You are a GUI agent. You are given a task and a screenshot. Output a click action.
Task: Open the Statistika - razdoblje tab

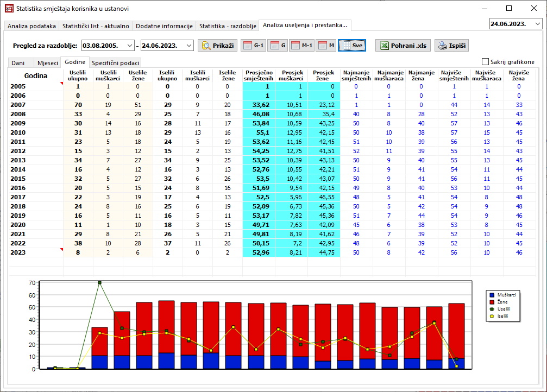point(227,26)
